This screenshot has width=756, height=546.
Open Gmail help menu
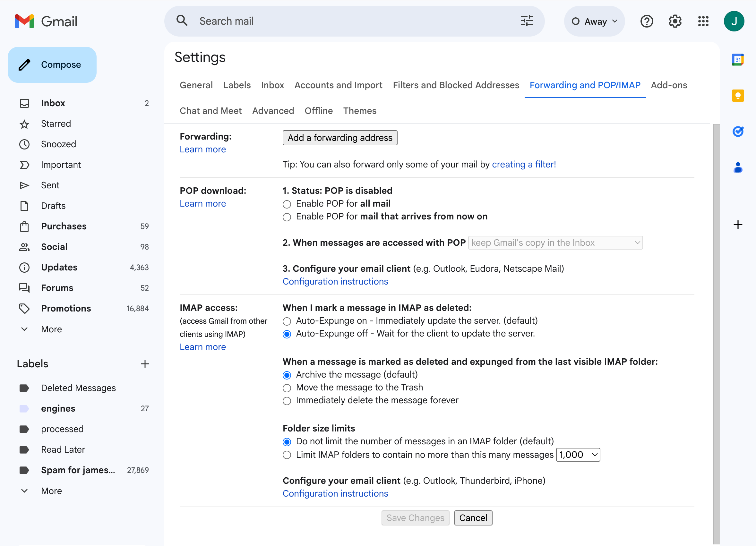point(647,21)
